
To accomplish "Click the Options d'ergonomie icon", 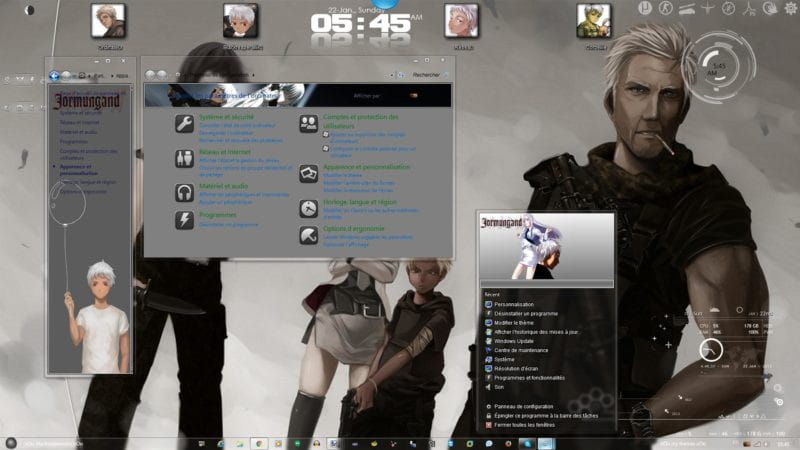I will tap(308, 235).
